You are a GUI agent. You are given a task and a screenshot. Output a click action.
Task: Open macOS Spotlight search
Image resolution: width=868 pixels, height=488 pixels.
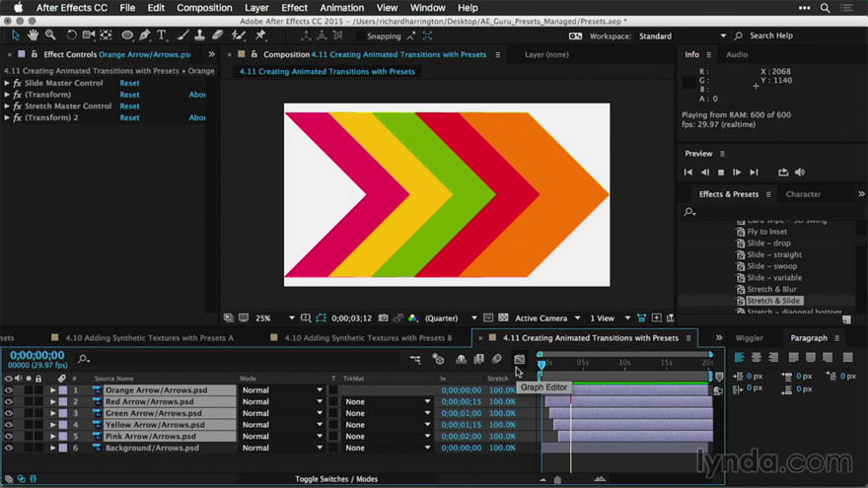825,8
